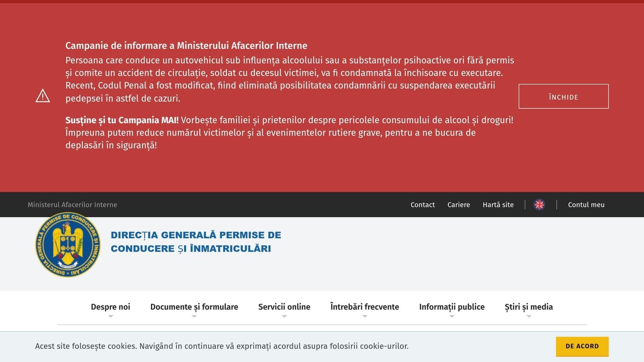Click the campaign heading 'Campanie de informare'
Viewport: 644px width, 362px height.
coord(186,45)
